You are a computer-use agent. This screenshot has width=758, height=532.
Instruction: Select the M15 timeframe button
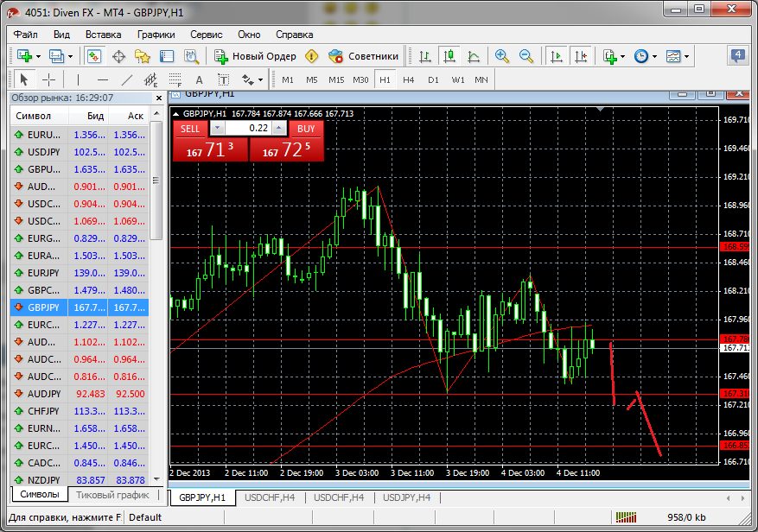click(x=336, y=79)
